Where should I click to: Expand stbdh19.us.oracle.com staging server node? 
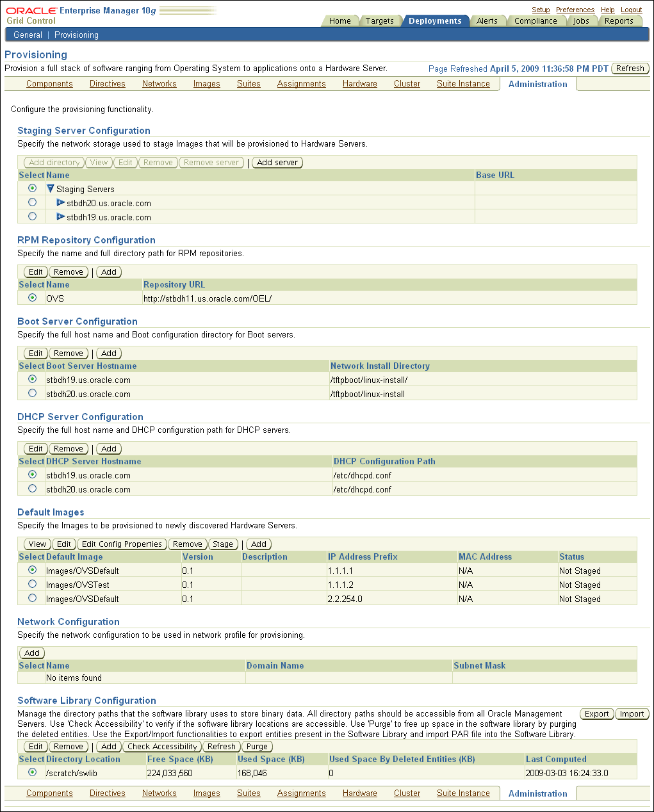click(60, 216)
